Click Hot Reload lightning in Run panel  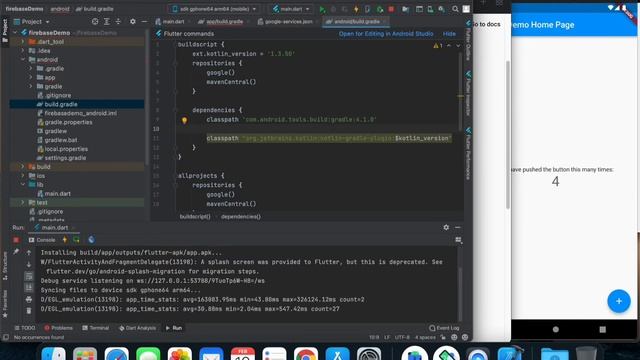pyautogui.click(x=64, y=240)
